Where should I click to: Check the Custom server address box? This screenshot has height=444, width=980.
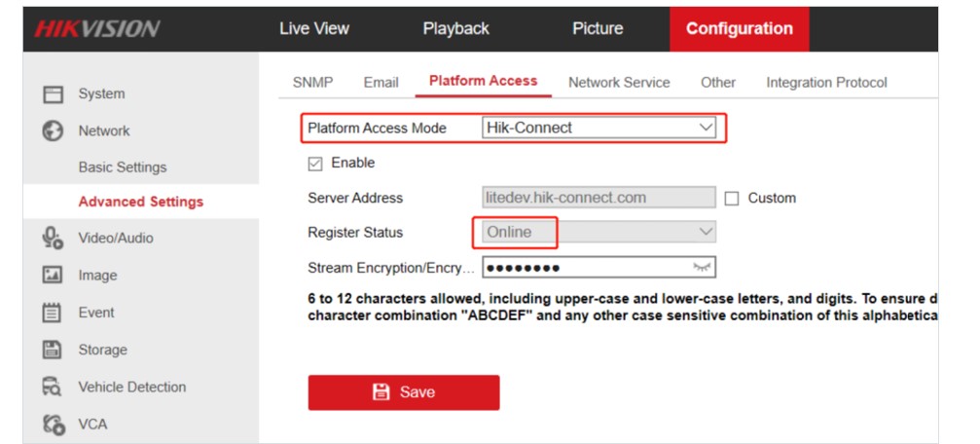[732, 199]
